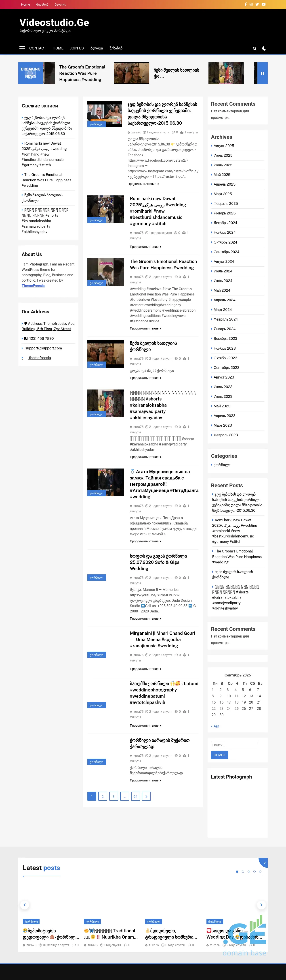Select the second Latest posts slider dot

point(243,872)
